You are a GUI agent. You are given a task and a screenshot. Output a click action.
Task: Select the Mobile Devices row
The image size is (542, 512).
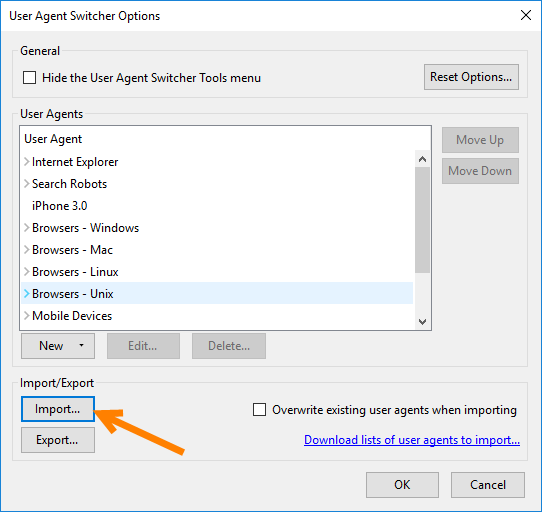pos(217,316)
